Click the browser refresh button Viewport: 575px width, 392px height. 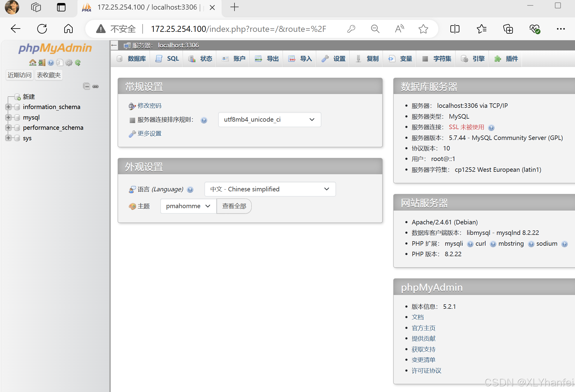(42, 29)
